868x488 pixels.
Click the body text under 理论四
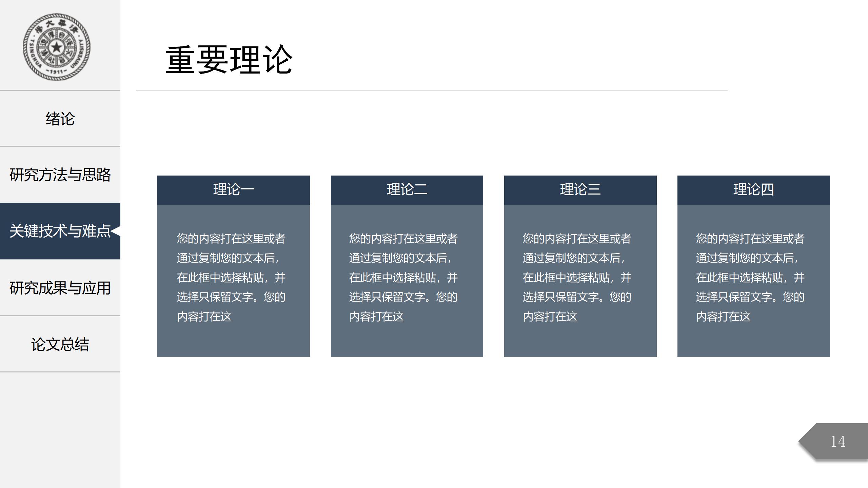[750, 277]
